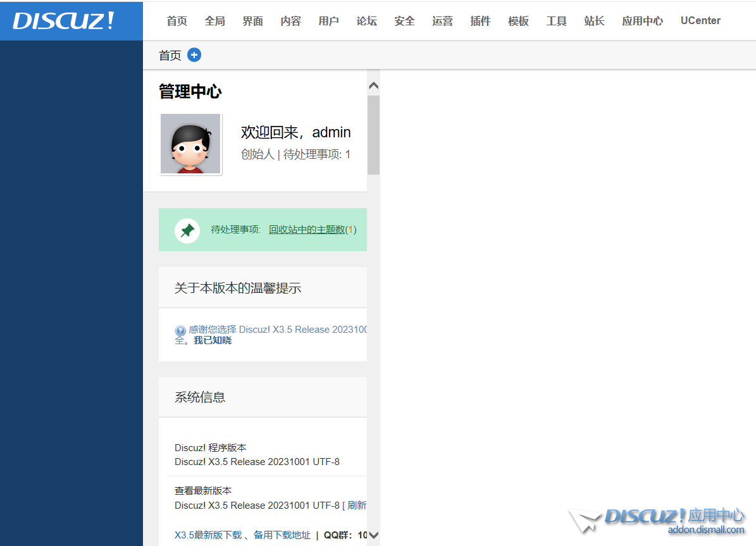The width and height of the screenshot is (756, 546).
Task: Go to the 界面 menu
Action: click(x=253, y=21)
